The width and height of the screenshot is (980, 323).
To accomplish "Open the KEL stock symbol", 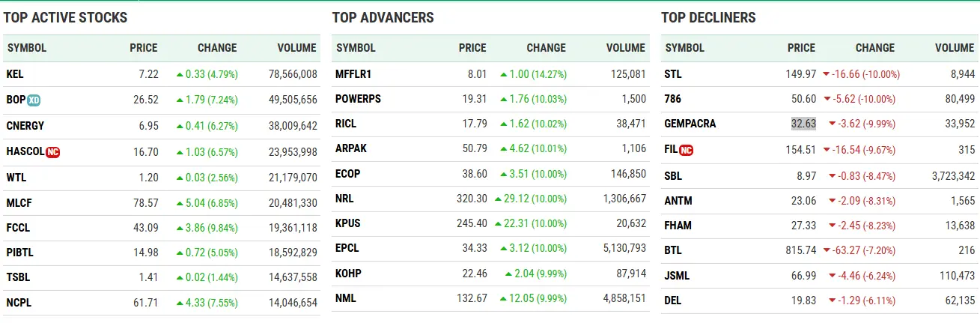I will pyautogui.click(x=14, y=74).
